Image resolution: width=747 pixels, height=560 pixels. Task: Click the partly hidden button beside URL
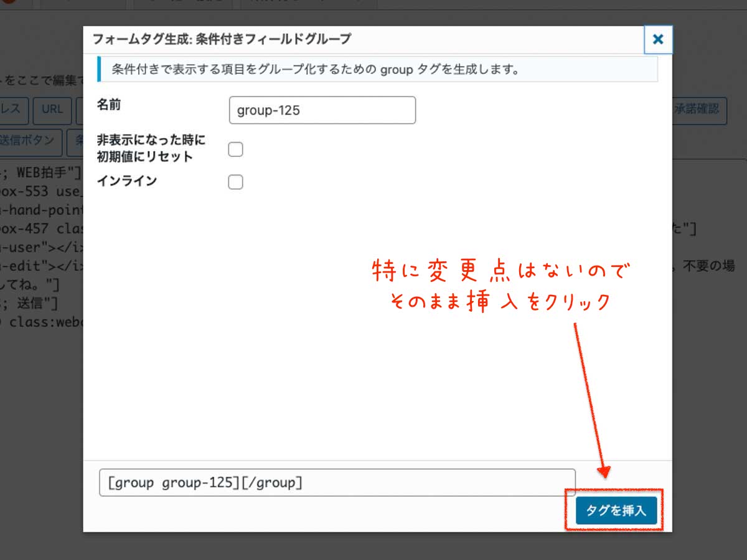(x=79, y=109)
